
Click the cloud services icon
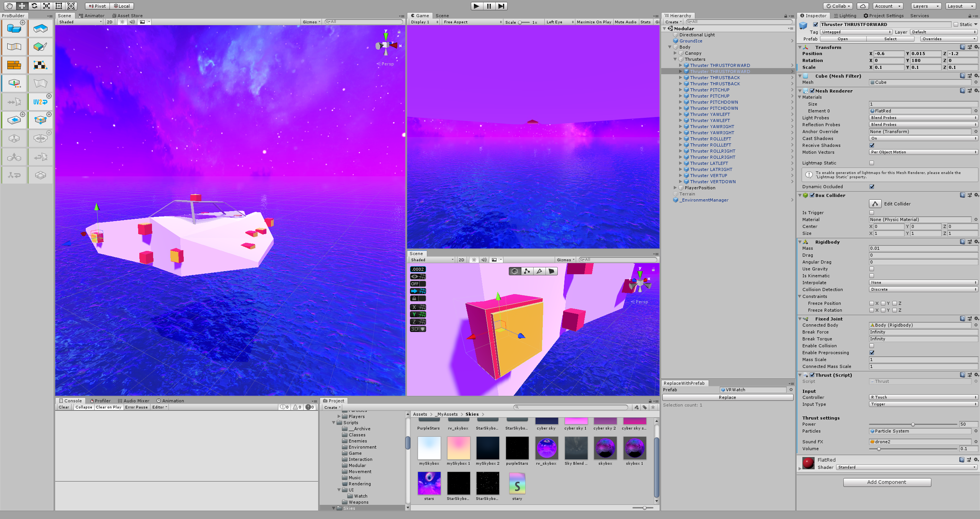pos(862,6)
